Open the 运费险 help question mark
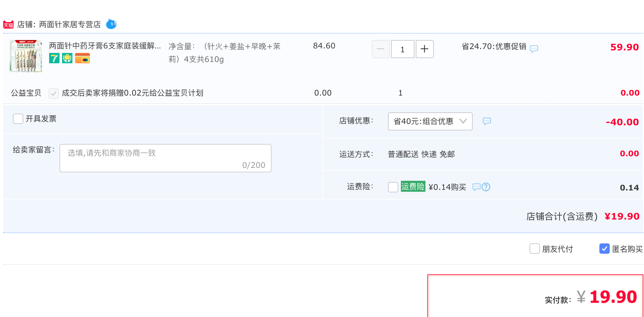This screenshot has height=317, width=644. (486, 187)
